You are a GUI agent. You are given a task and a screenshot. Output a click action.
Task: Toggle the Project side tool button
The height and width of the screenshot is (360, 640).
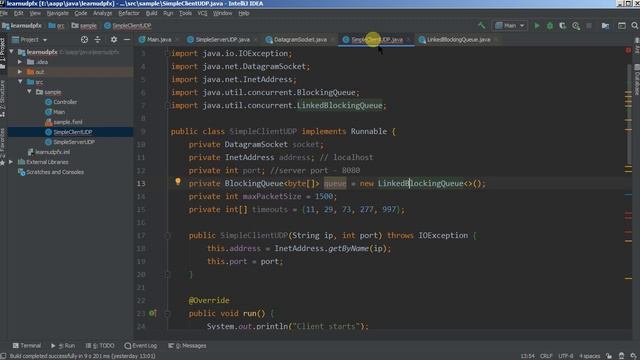[3, 53]
